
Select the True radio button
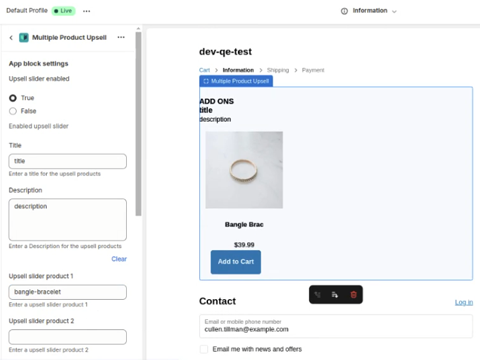[x=13, y=98]
